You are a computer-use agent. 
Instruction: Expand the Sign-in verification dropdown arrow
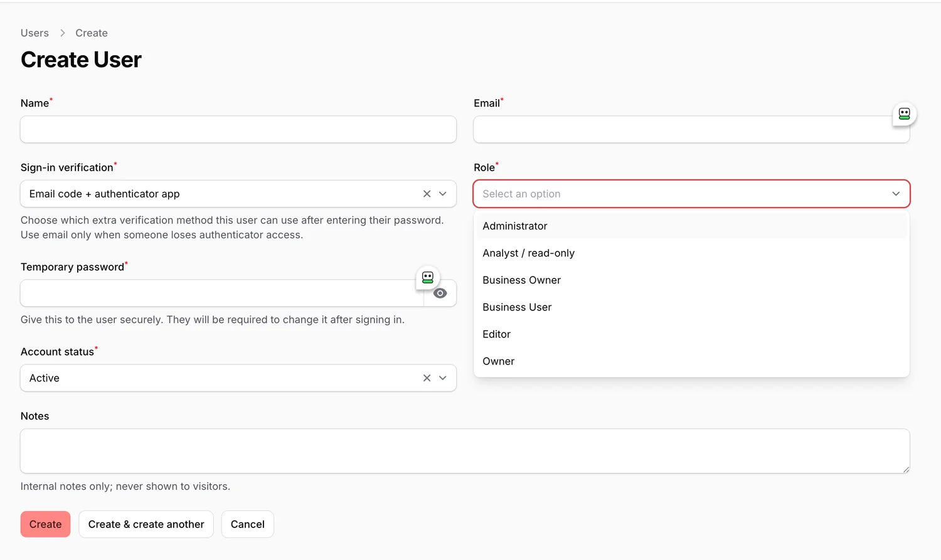443,194
